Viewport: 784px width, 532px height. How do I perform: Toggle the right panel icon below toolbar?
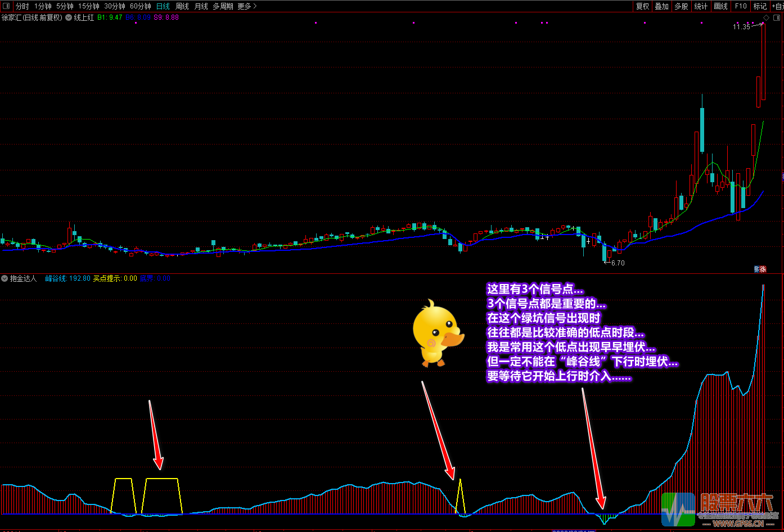point(776,18)
